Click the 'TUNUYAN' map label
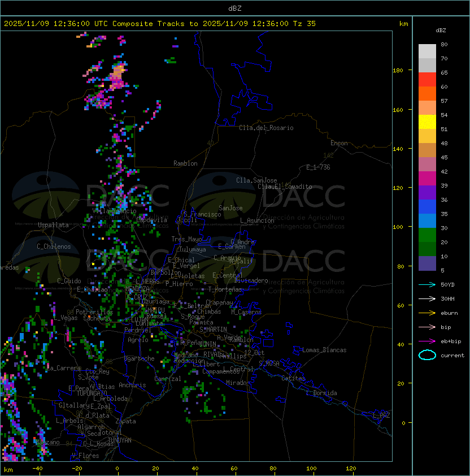 [x=120, y=440]
